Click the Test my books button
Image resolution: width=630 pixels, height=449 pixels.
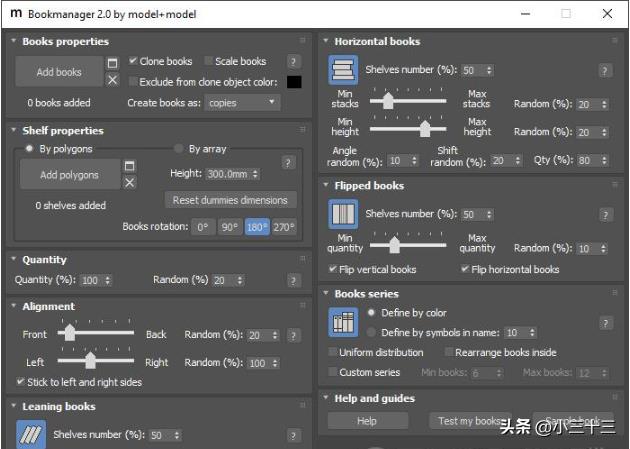(470, 420)
